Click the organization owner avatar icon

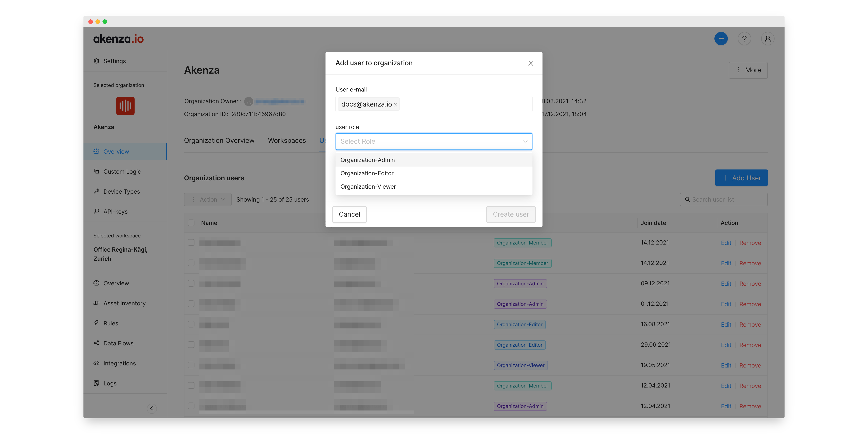pyautogui.click(x=249, y=101)
